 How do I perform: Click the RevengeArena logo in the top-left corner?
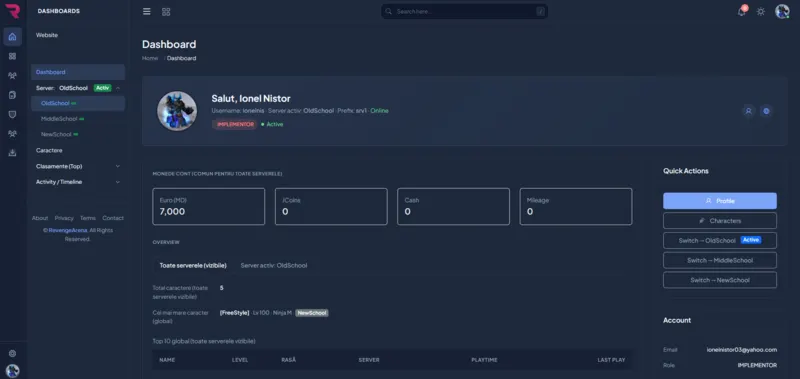12,11
